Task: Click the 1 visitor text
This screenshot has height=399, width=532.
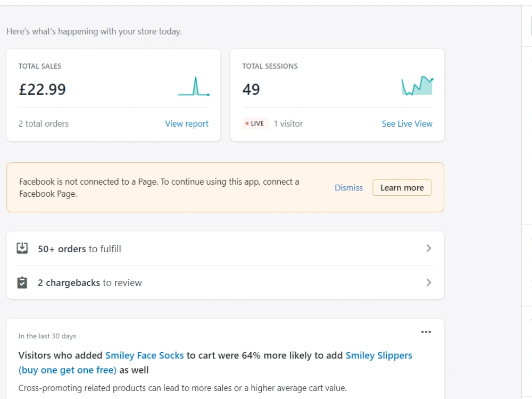Action: (288, 124)
